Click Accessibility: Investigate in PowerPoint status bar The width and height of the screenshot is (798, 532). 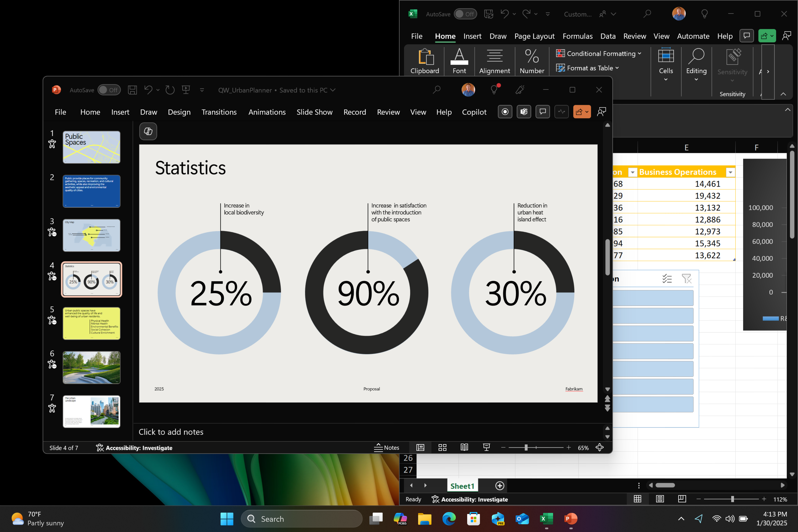(x=134, y=448)
